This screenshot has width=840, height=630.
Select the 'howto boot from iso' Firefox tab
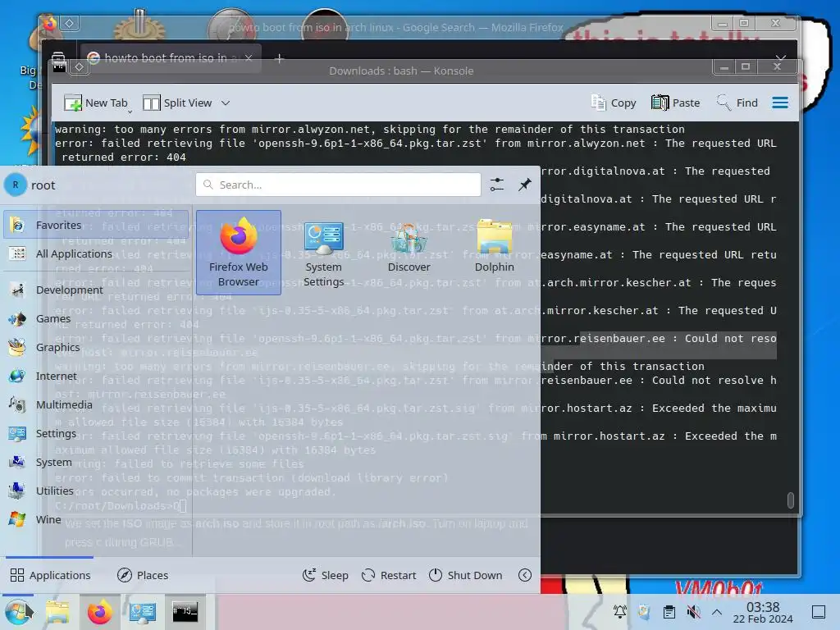171,58
